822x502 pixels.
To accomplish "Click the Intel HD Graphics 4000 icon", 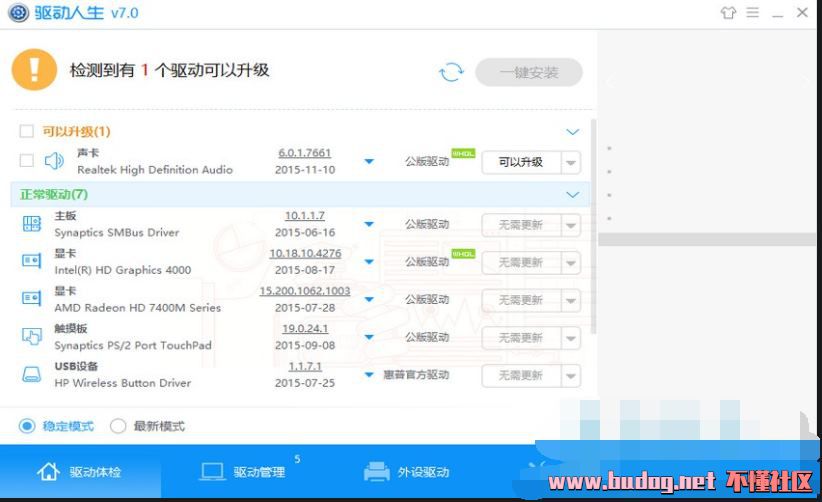I will point(31,261).
